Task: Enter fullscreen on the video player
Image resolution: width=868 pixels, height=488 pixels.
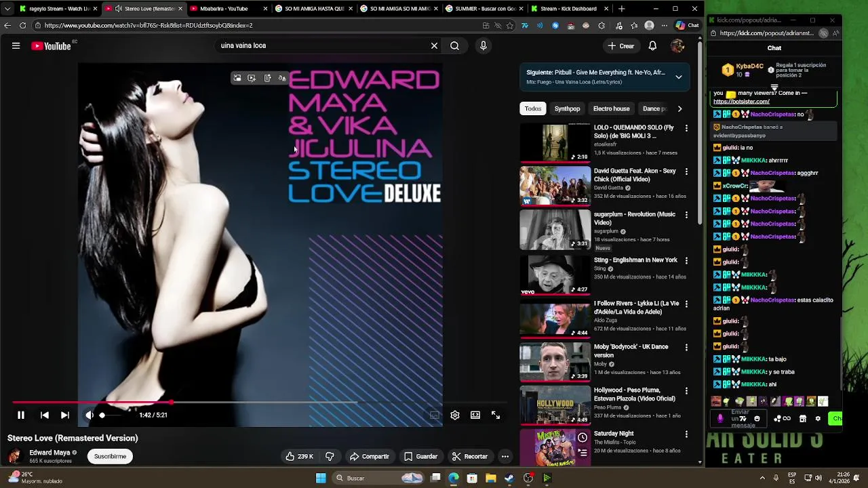Action: click(x=496, y=415)
